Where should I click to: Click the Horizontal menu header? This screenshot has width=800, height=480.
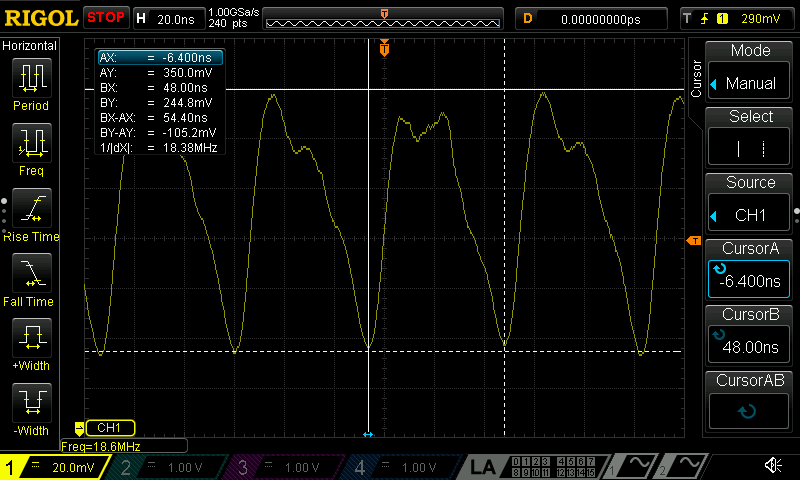pos(31,46)
